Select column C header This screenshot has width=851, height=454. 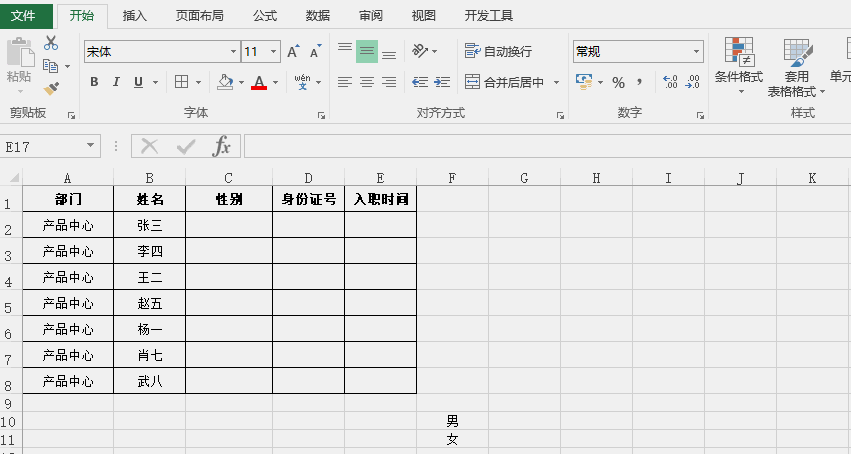click(228, 178)
